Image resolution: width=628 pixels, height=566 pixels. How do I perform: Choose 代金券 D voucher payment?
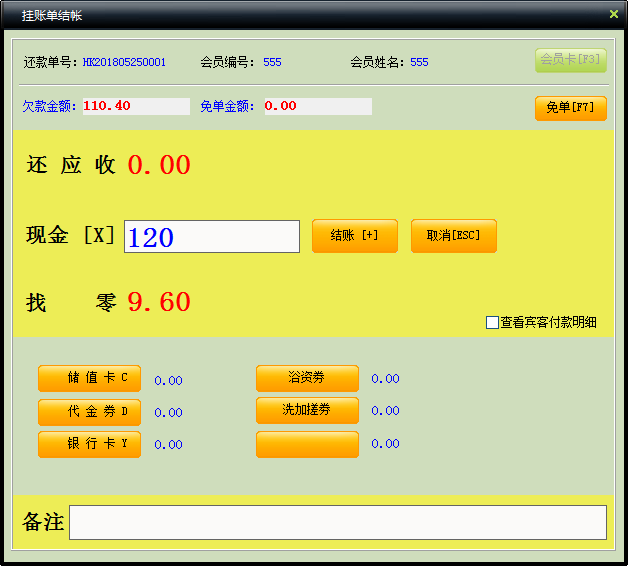pos(89,411)
